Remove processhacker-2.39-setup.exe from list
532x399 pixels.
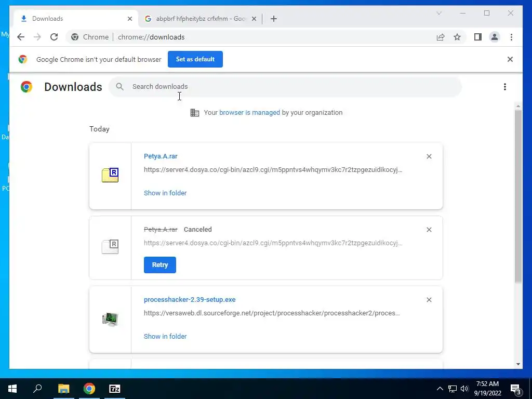429,300
